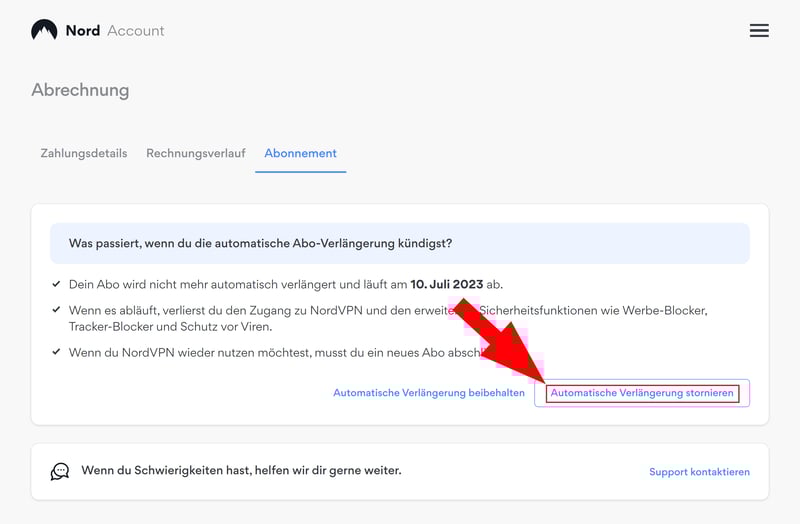800x524 pixels.
Task: Open the hamburger menu
Action: pyautogui.click(x=759, y=30)
